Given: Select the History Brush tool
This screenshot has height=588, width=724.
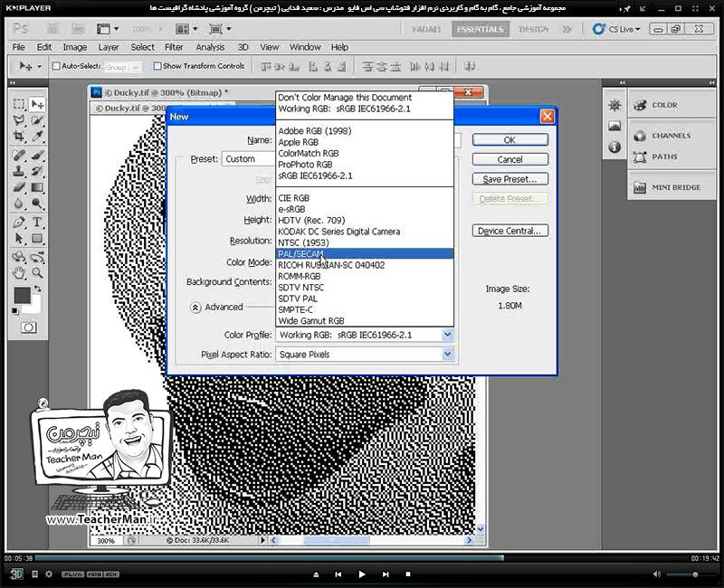Looking at the screenshot, I should click(x=37, y=171).
